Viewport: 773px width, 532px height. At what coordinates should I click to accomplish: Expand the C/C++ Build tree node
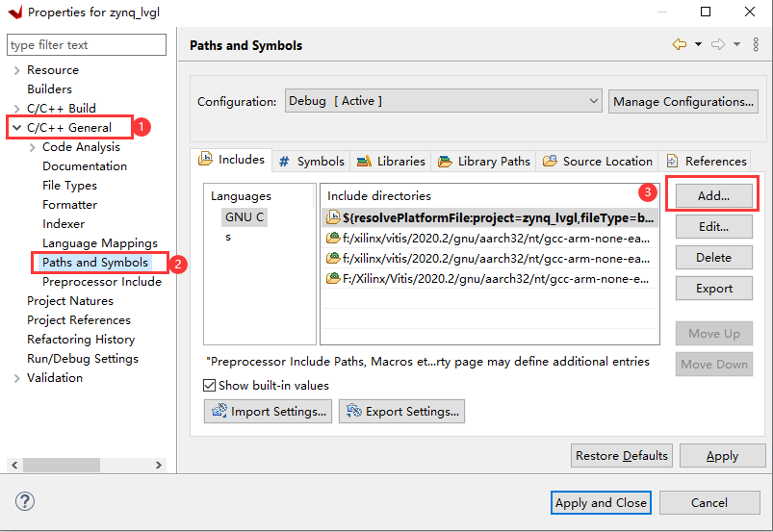(16, 109)
